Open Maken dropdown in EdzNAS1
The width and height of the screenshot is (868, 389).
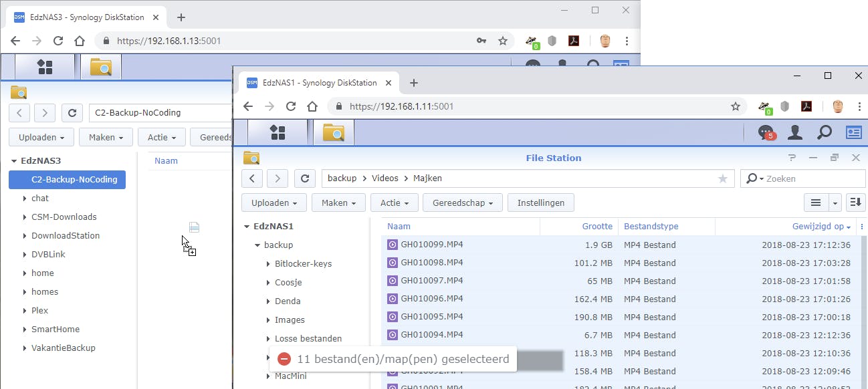coord(338,203)
